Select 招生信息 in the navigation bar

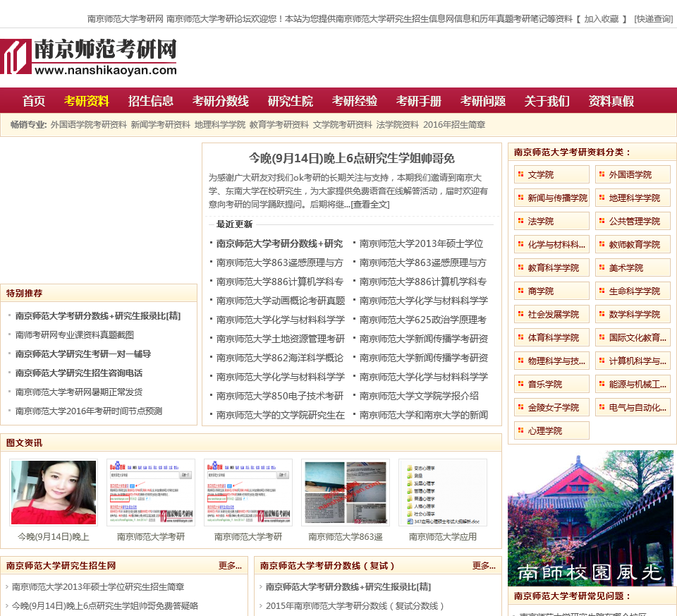pyautogui.click(x=151, y=101)
